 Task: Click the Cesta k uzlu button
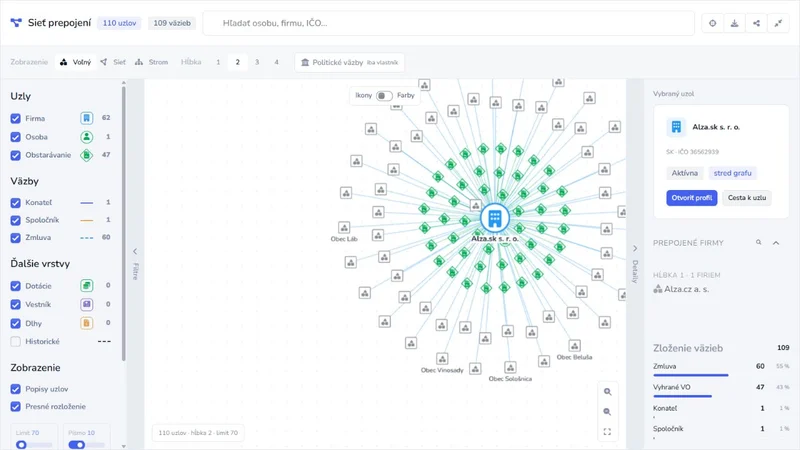click(746, 198)
